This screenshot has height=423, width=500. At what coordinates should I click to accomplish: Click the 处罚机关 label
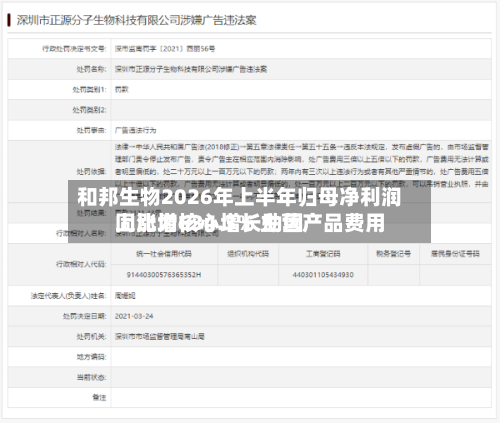click(91, 337)
